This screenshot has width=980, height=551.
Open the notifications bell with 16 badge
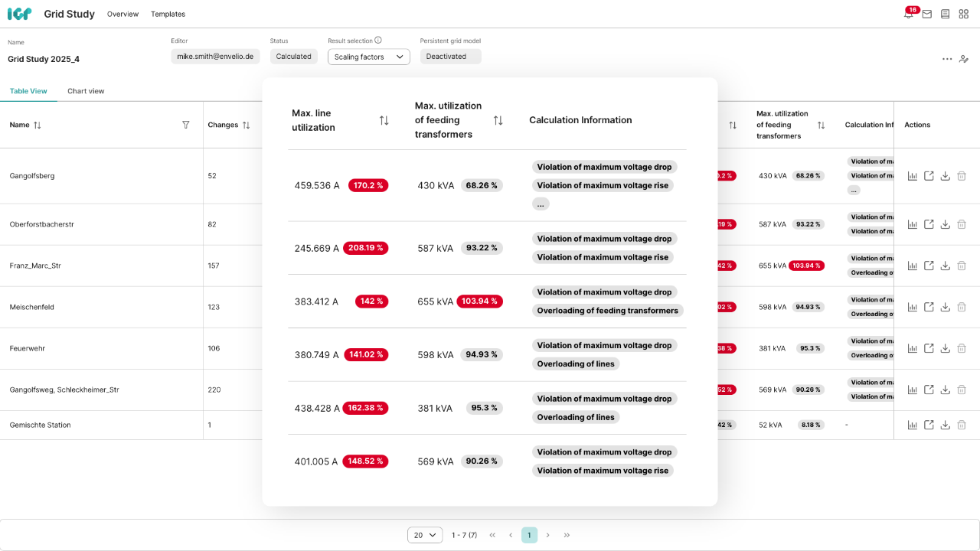[909, 14]
